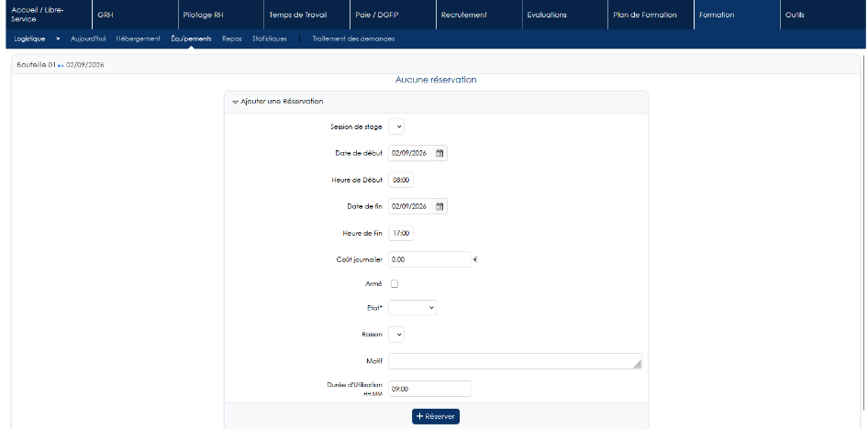The height and width of the screenshot is (429, 868).
Task: Click the 02/09/2026 breadcrumb date
Action: point(85,65)
